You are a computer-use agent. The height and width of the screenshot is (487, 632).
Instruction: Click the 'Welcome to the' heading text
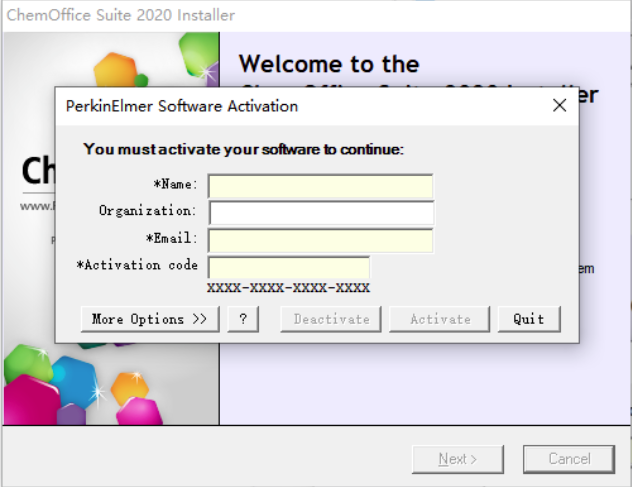coord(329,64)
